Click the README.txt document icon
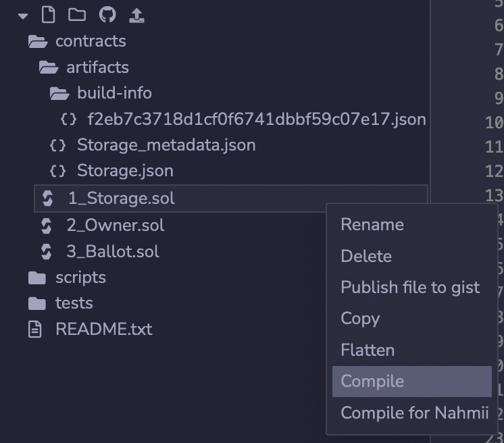 coord(34,330)
